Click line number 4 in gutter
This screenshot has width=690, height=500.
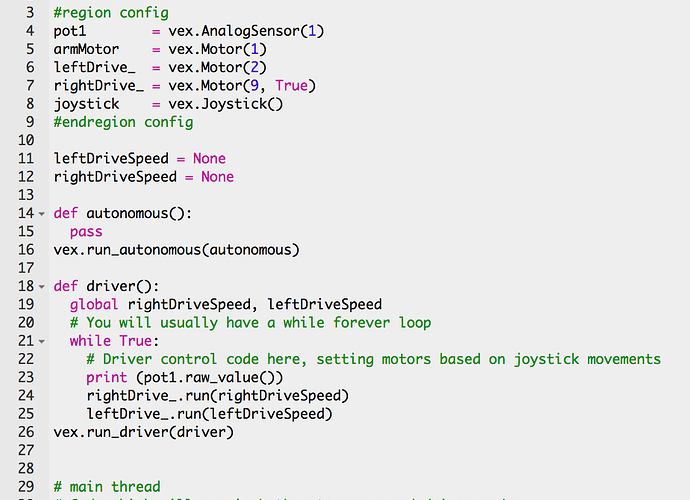point(30,31)
